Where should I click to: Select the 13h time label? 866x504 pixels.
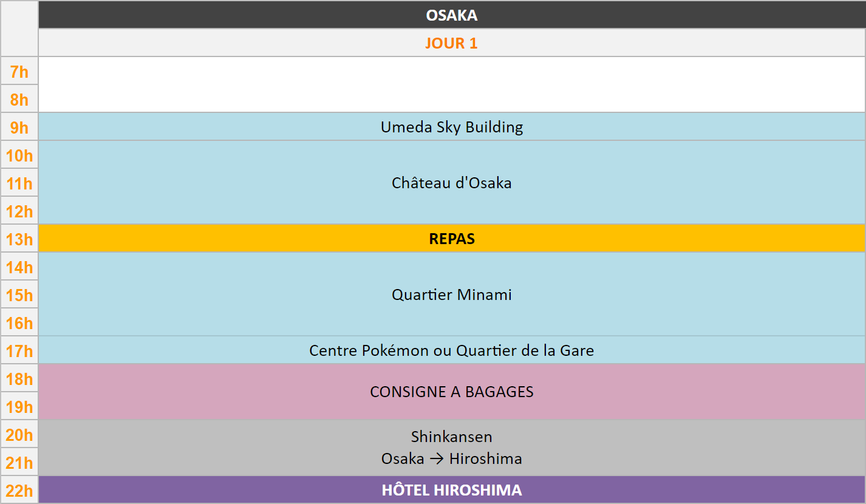tap(19, 239)
